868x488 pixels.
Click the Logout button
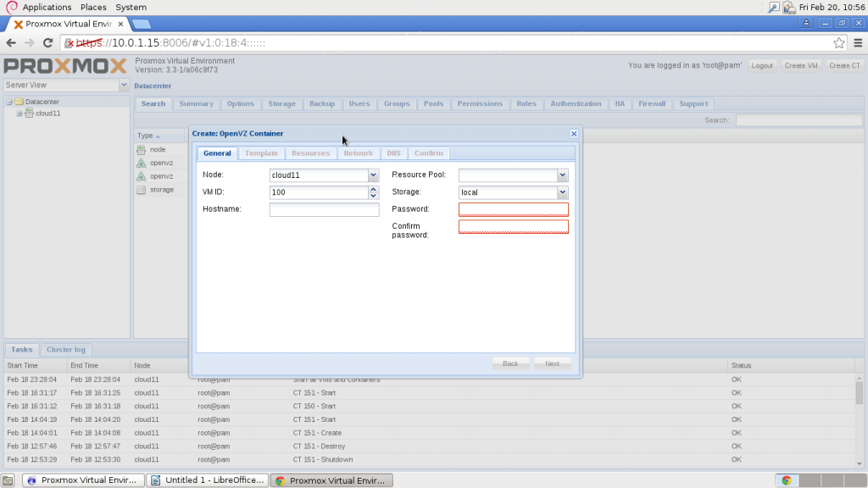tap(762, 65)
